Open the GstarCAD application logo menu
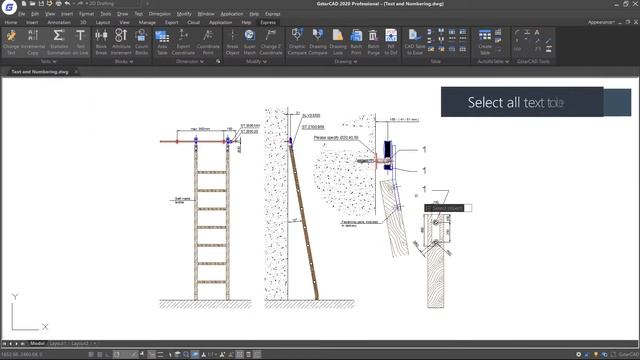This screenshot has height=360, width=640. tap(9, 7)
